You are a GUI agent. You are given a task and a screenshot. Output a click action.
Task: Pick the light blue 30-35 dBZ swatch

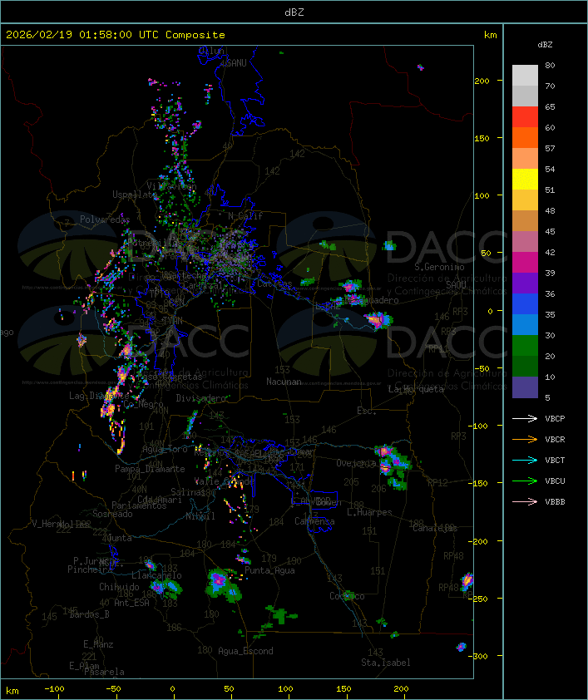pos(525,324)
